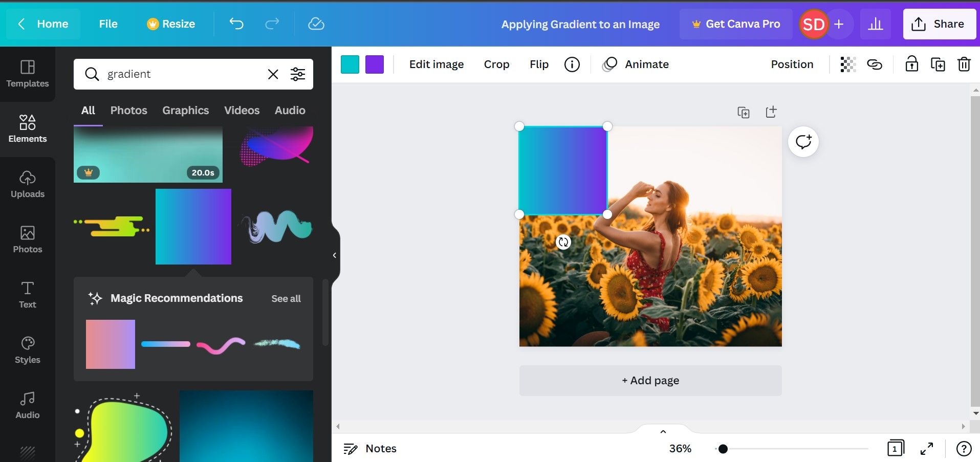Screen dimensions: 980x462
Task: Open the 36% zoom level menu
Action: [x=680, y=449]
